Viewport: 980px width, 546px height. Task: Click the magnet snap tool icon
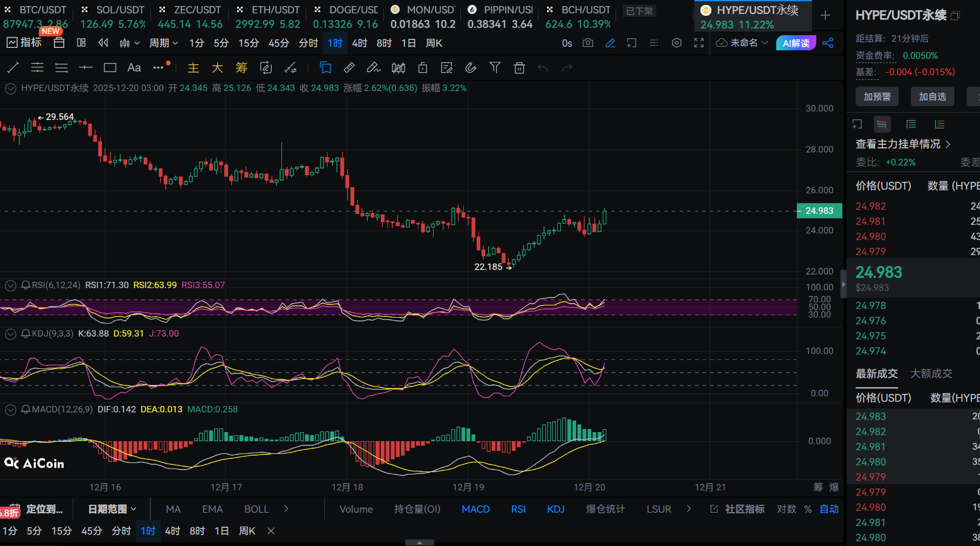pyautogui.click(x=471, y=68)
